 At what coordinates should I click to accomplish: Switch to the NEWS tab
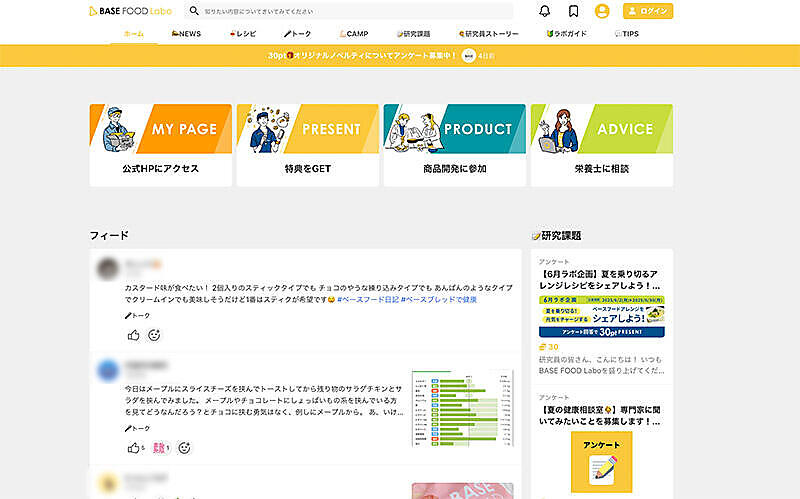(x=186, y=34)
